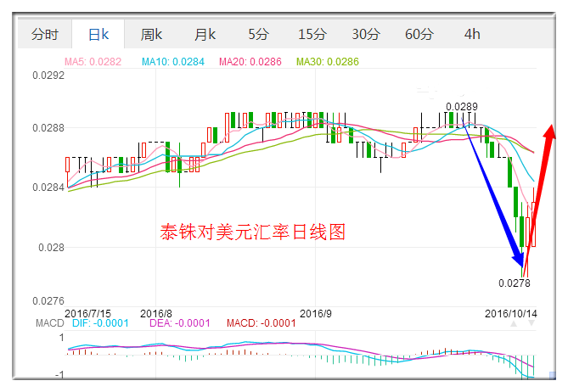Switch to the 分时 tab
Viewport: 568px width, 392px height.
(44, 35)
